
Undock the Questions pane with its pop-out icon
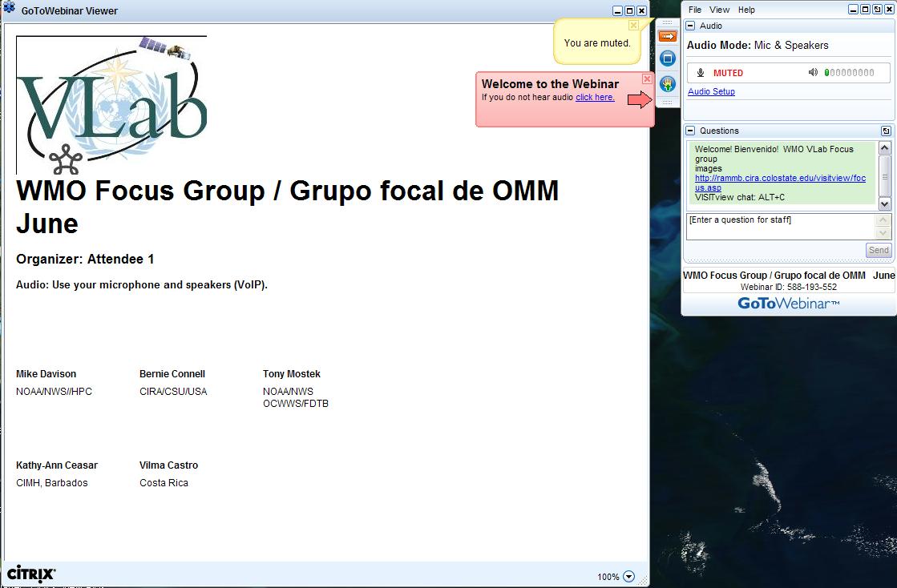pyautogui.click(x=886, y=131)
